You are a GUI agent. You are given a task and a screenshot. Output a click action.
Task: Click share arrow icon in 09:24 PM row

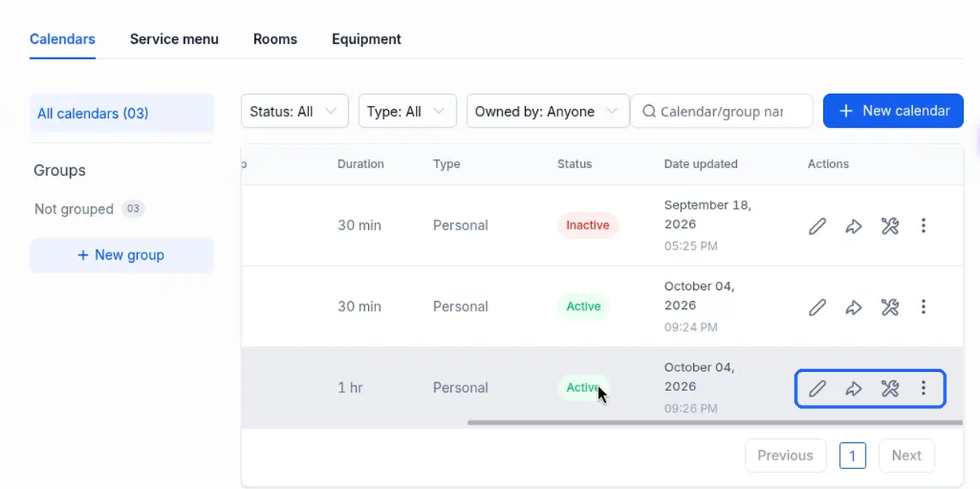[x=853, y=307]
